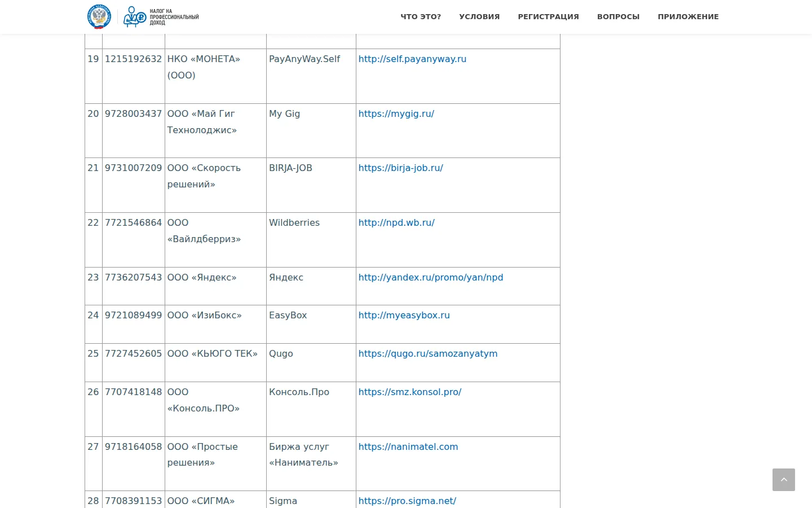Open the ЧТО ЭТО? menu item

coord(421,17)
